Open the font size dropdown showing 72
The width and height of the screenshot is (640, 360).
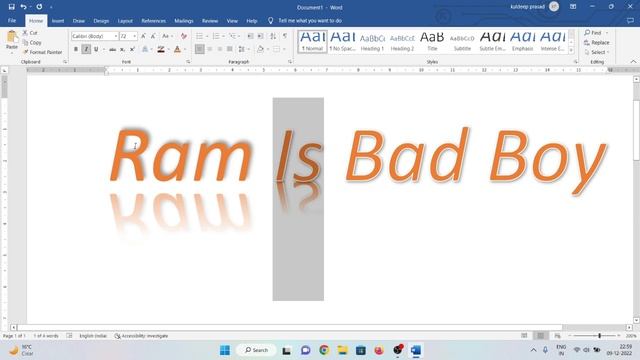(x=135, y=36)
